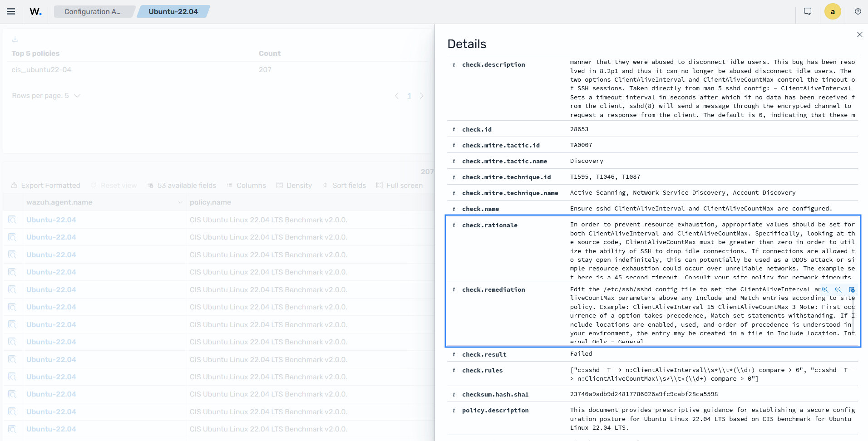
Task: Click the Discovery tactic name value
Action: [x=587, y=161]
